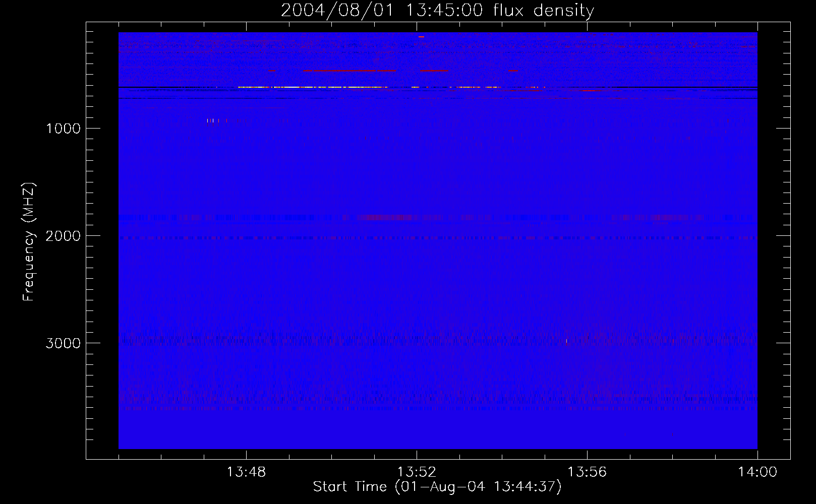Select the 'Frequency (MHZ)' y-axis label
The width and height of the screenshot is (816, 504).
[x=29, y=242]
